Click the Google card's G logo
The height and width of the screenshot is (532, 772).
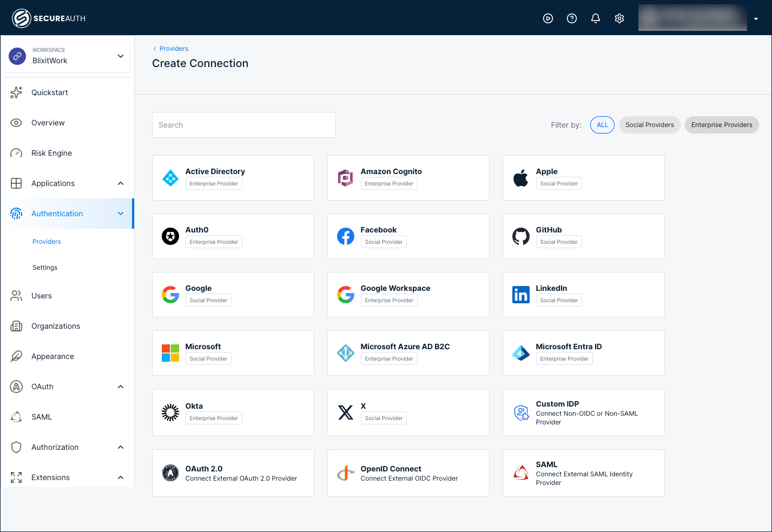(x=170, y=295)
